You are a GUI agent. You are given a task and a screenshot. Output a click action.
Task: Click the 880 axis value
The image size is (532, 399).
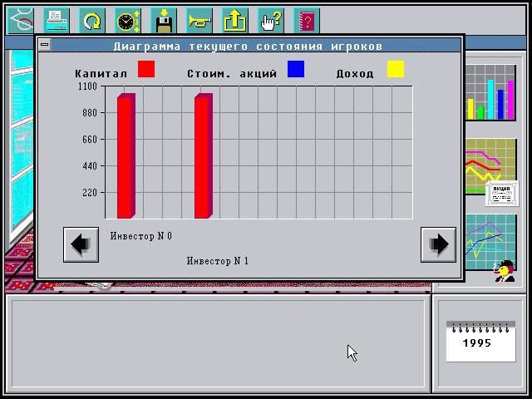(90, 113)
